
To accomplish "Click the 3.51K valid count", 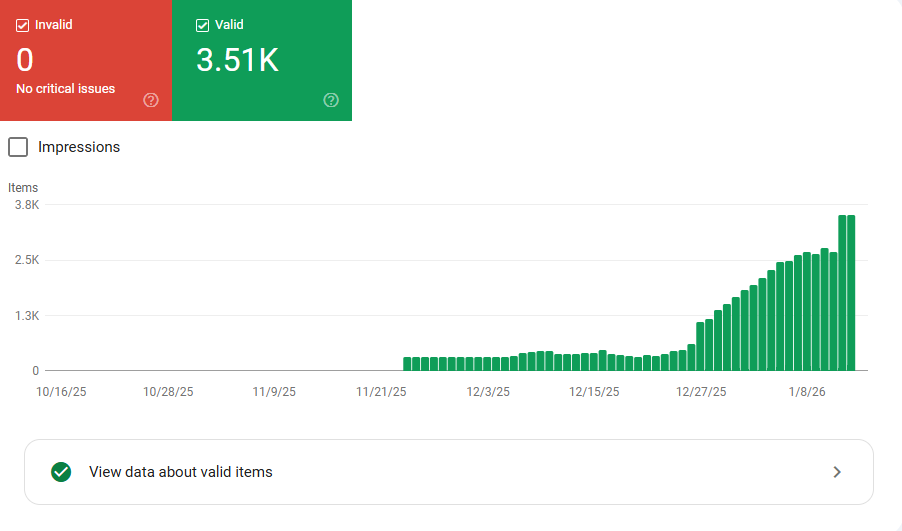I will point(237,61).
